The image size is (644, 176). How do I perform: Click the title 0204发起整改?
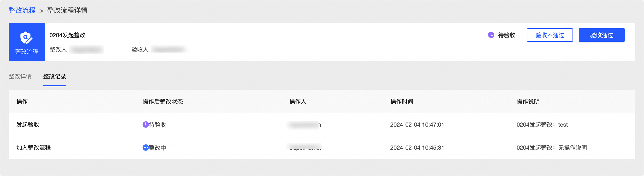tap(67, 35)
